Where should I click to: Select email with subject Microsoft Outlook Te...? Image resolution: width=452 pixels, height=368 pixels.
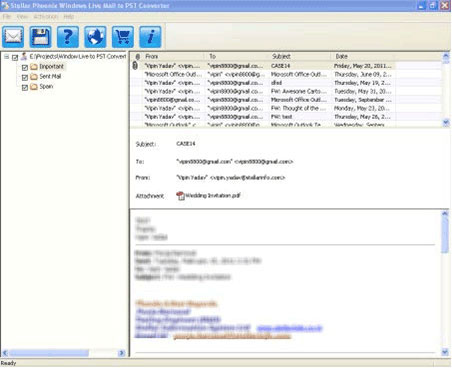(263, 125)
